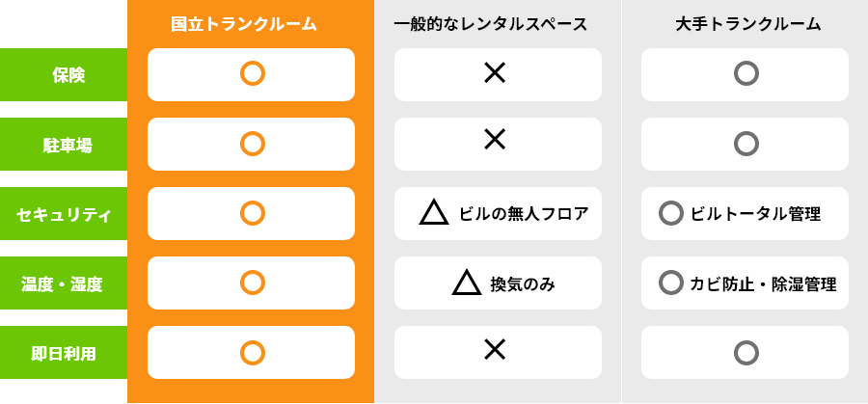Click the X mark in the 保険 row

[495, 72]
